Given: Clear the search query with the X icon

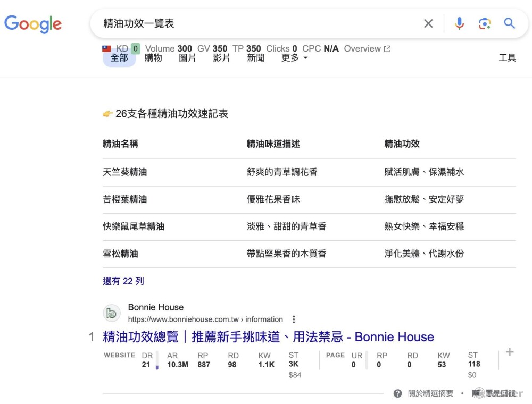Looking at the screenshot, I should (x=428, y=23).
